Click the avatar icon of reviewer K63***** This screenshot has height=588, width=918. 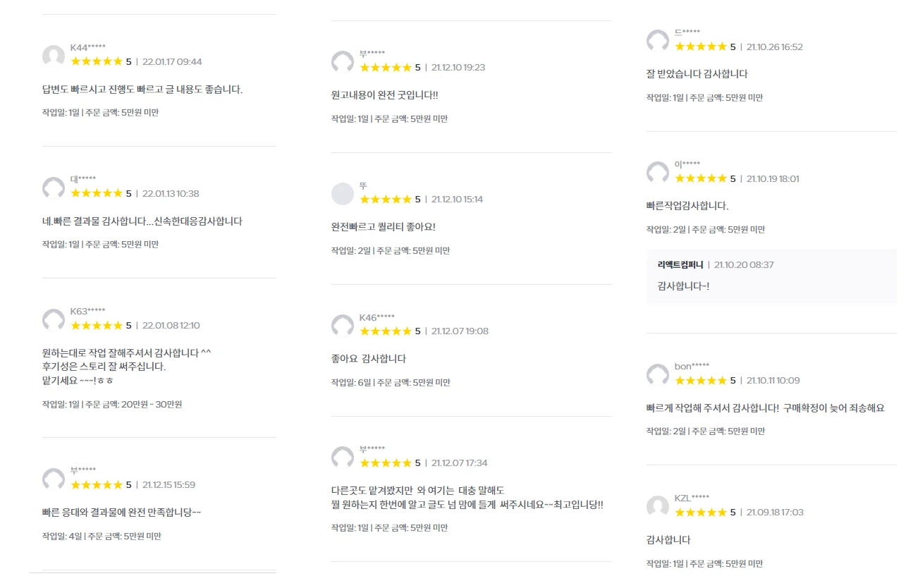(54, 320)
